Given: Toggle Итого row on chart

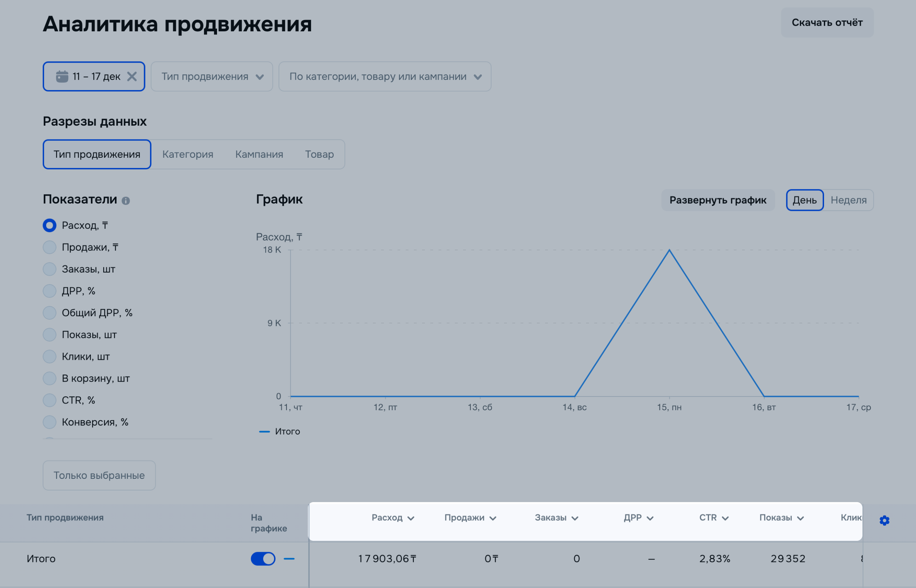Looking at the screenshot, I should click(x=263, y=559).
